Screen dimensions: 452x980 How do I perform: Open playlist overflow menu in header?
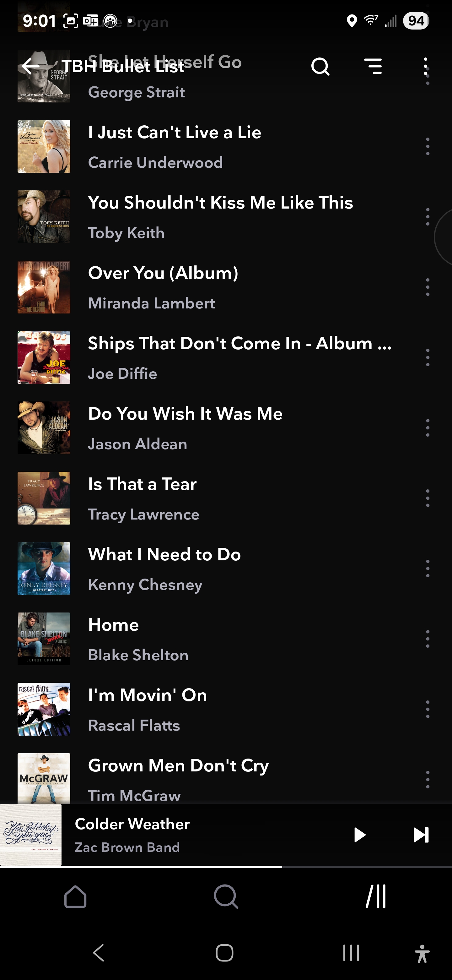425,67
